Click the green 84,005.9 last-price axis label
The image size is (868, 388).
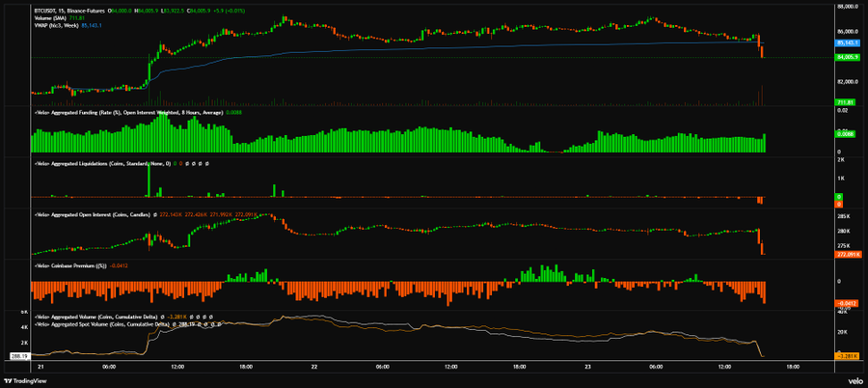point(848,57)
